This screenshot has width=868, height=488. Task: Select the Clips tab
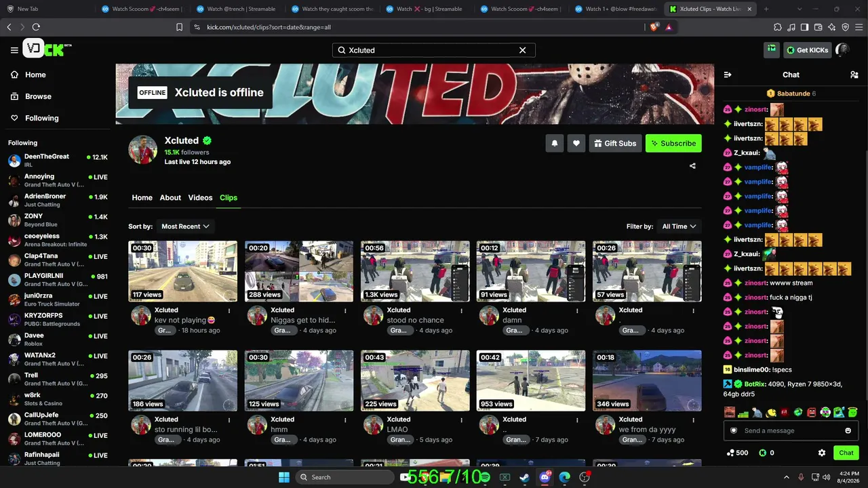[229, 198]
